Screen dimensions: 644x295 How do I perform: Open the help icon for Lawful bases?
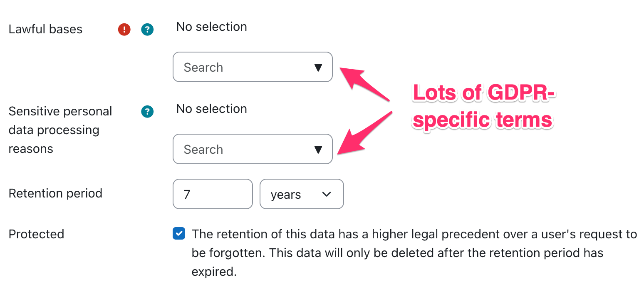(147, 29)
